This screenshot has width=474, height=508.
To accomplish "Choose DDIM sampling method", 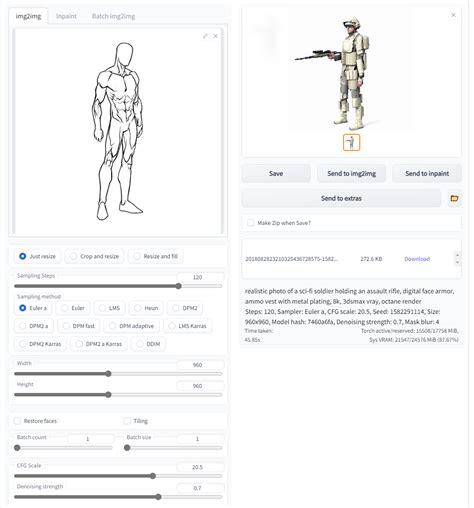I will pyautogui.click(x=148, y=344).
